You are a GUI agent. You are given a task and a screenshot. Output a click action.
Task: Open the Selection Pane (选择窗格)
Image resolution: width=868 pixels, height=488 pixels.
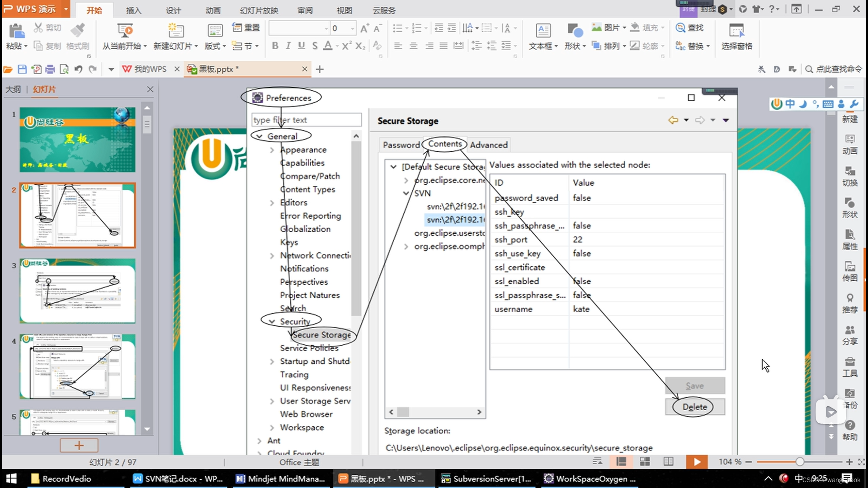736,36
